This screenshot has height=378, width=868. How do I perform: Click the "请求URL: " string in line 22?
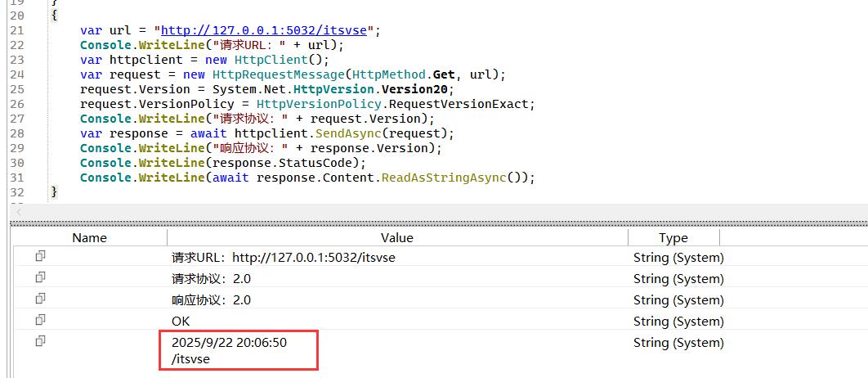pyautogui.click(x=249, y=45)
